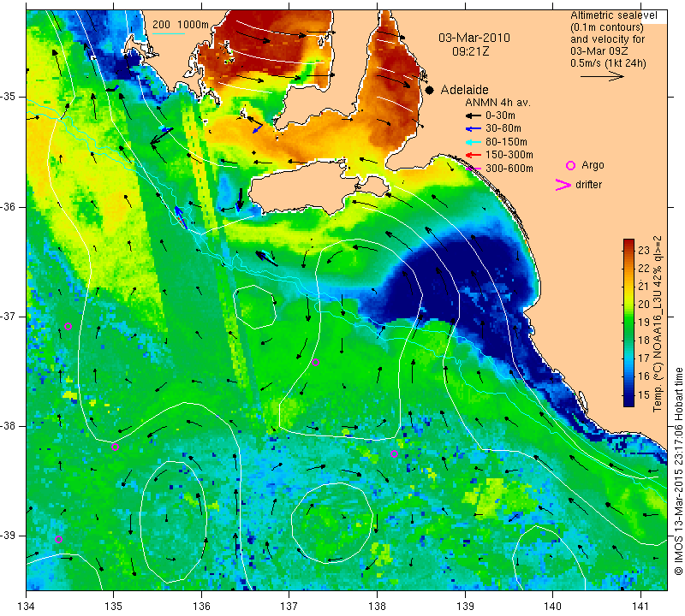
Task: Click the 0.5m/s velocity scale arrow
Action: pos(602,76)
